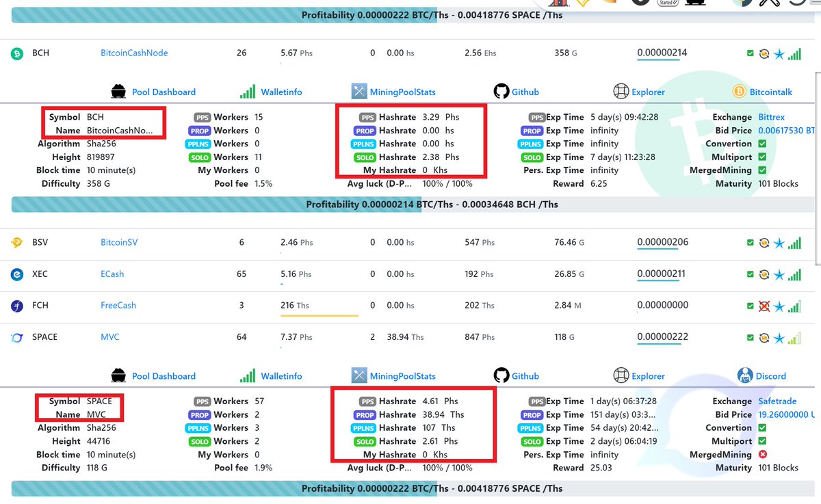Click the yellow bar under 216 Ths
Screen dimensions: 821x504
coord(320,315)
